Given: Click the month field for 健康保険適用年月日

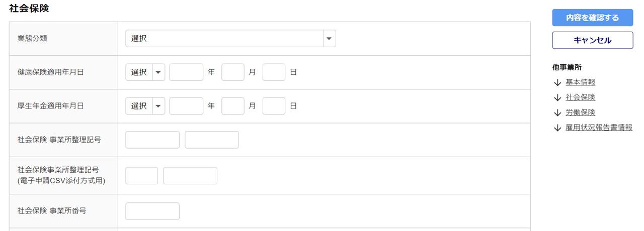Looking at the screenshot, I should (x=233, y=72).
